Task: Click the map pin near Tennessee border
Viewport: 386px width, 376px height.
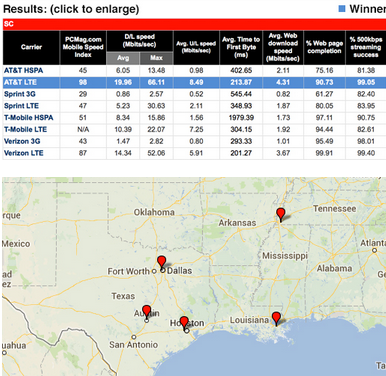Action: [281, 215]
